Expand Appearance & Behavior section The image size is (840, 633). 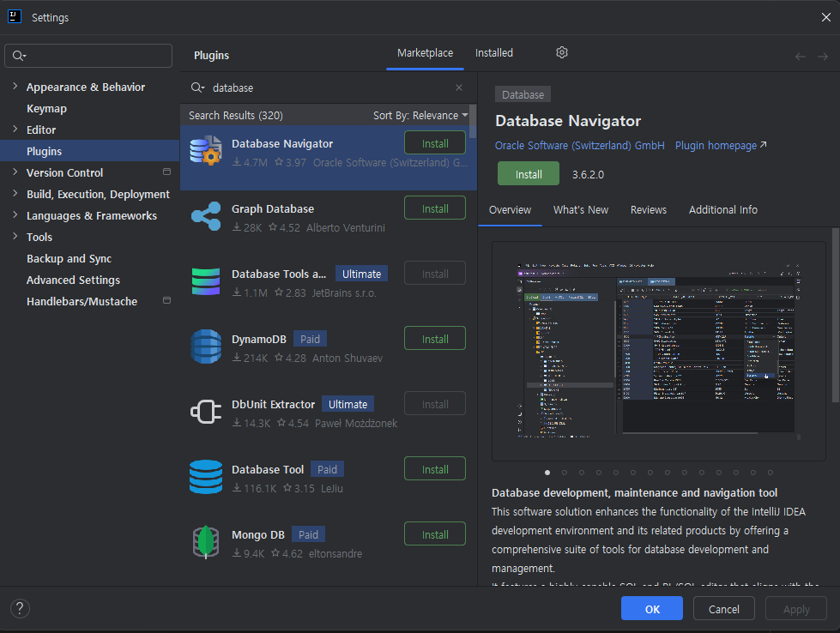pyautogui.click(x=15, y=87)
